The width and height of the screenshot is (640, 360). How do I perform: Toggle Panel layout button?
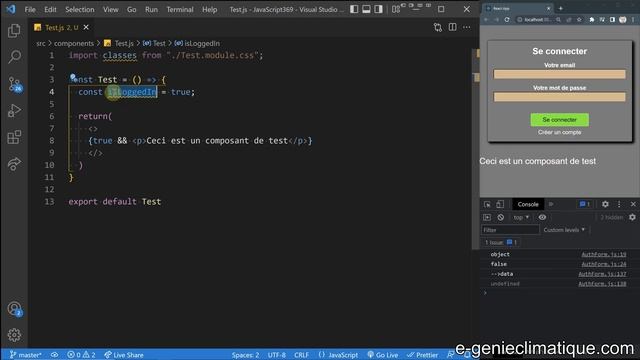[x=366, y=9]
